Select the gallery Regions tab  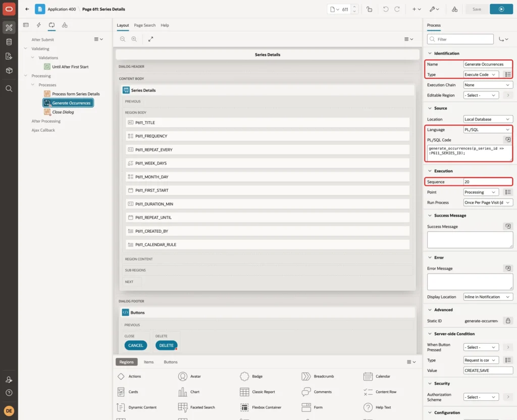coord(126,361)
